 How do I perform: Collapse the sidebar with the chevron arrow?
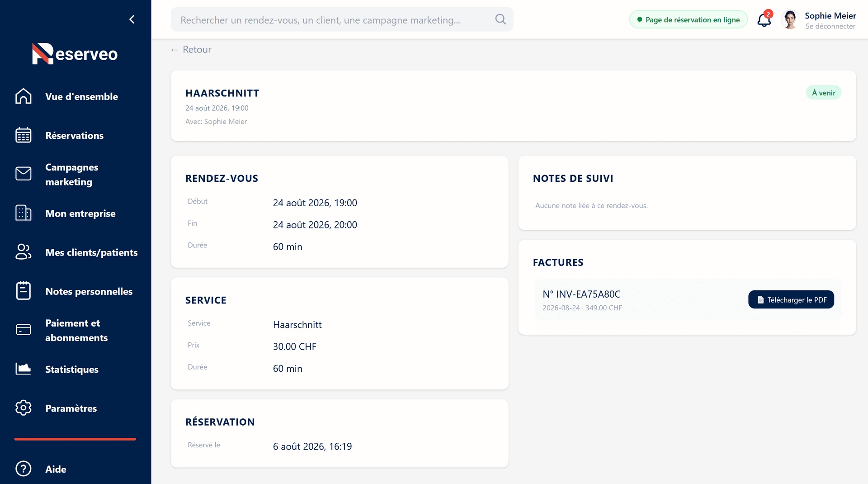(x=132, y=19)
